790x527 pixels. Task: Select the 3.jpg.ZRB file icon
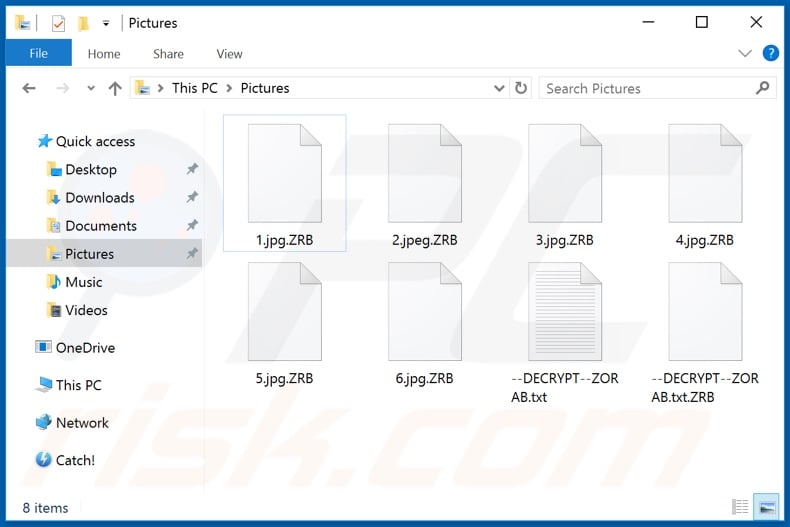point(565,173)
